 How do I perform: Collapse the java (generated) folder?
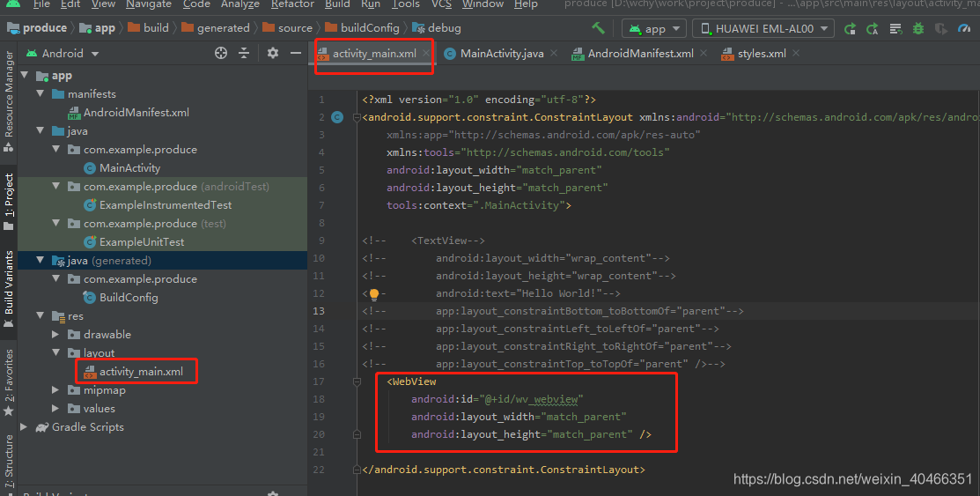41,260
